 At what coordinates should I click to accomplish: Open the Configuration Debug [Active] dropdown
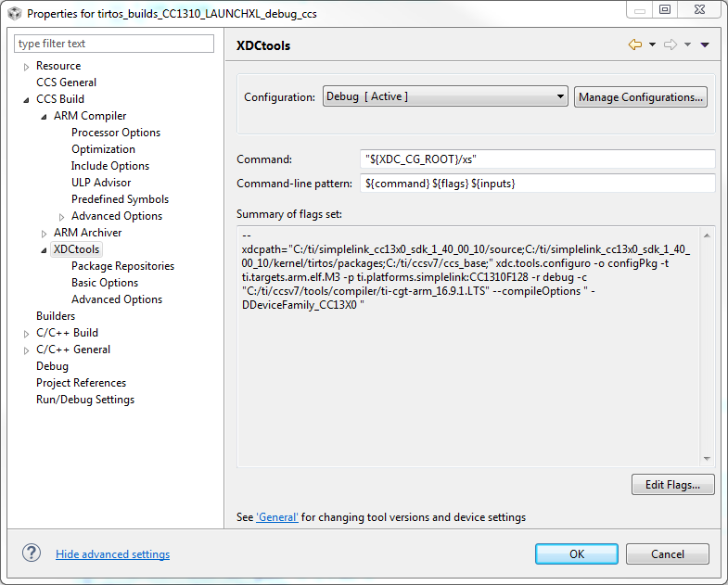coord(445,96)
